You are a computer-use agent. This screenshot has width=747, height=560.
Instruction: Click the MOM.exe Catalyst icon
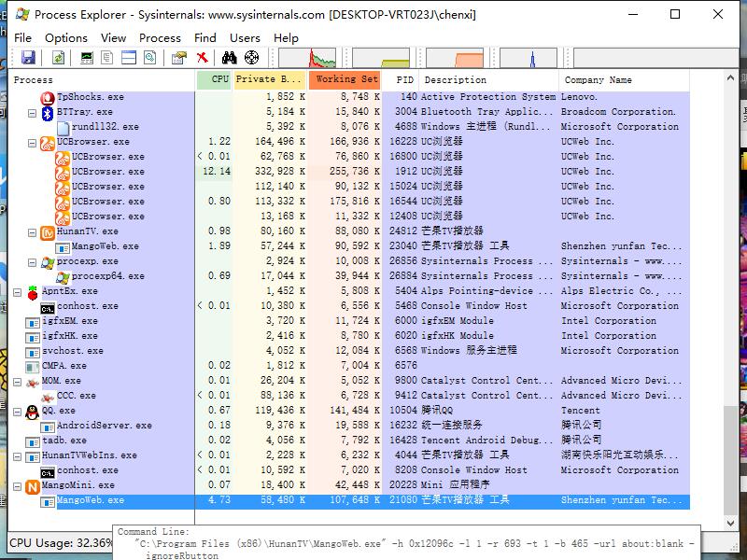(33, 383)
